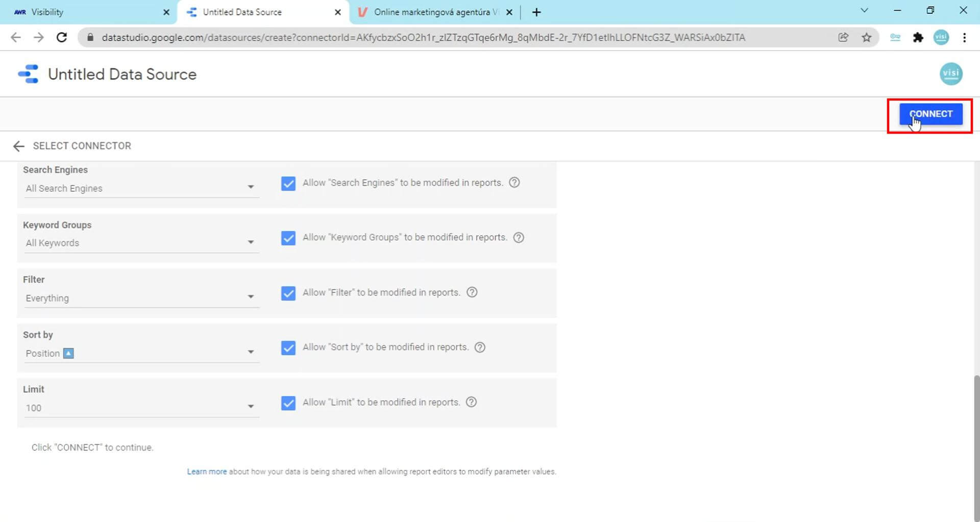
Task: Toggle Allow Filter to be modified checkbox
Action: pos(288,293)
